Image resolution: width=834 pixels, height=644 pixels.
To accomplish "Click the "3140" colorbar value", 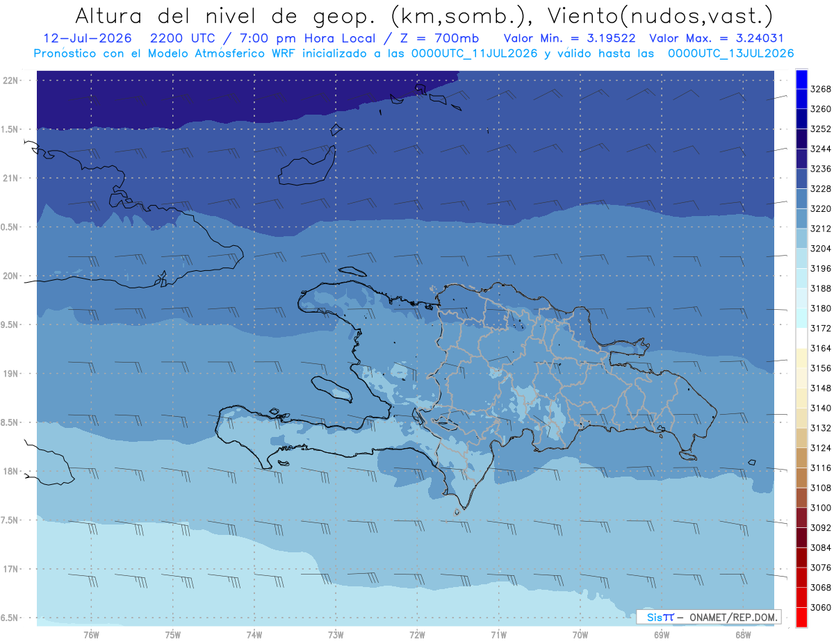I will (x=821, y=408).
